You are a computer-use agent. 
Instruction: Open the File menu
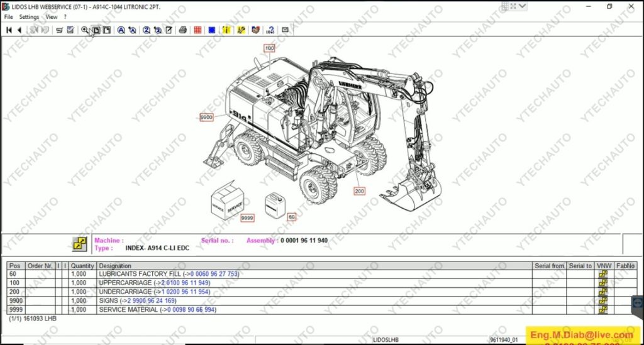9,17
